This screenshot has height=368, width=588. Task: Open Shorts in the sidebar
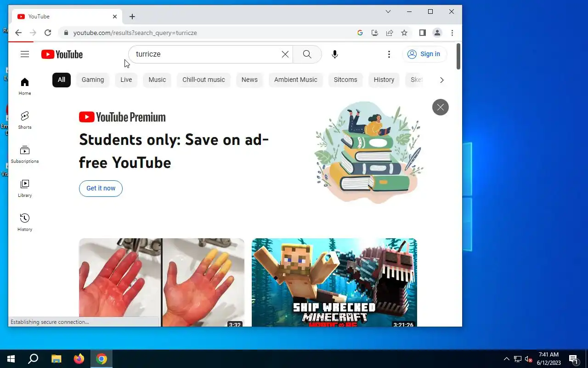(25, 120)
